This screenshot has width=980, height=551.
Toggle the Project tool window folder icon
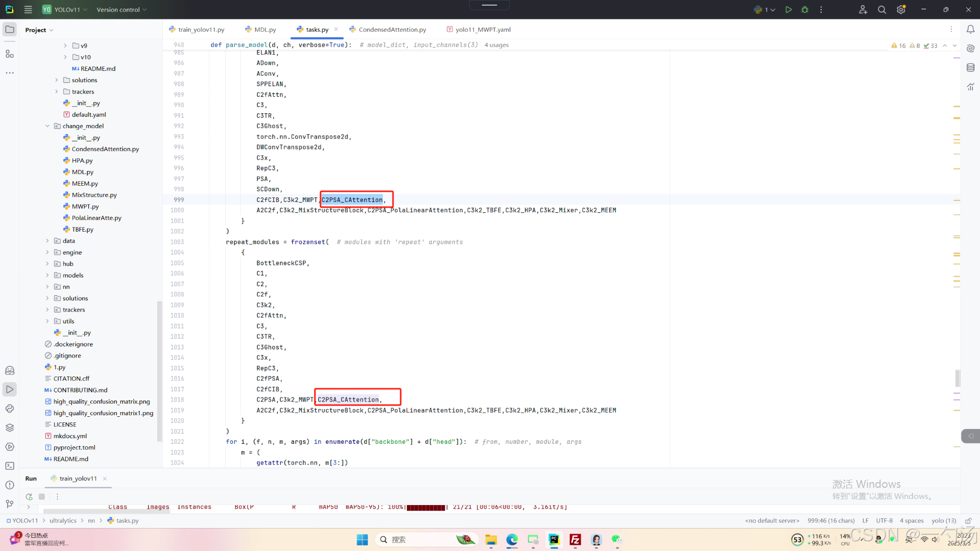10,30
